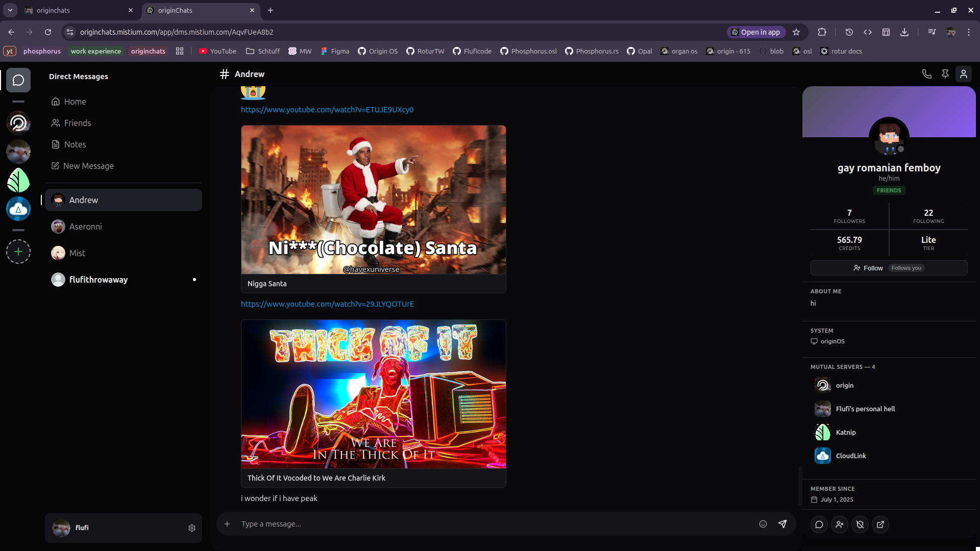Click the remove friend icon in profile
Screen dimensions: 980x551
pyautogui.click(x=840, y=524)
